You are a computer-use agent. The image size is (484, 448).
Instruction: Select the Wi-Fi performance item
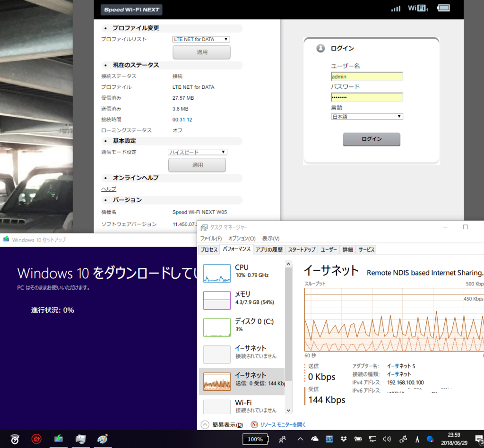tap(242, 406)
